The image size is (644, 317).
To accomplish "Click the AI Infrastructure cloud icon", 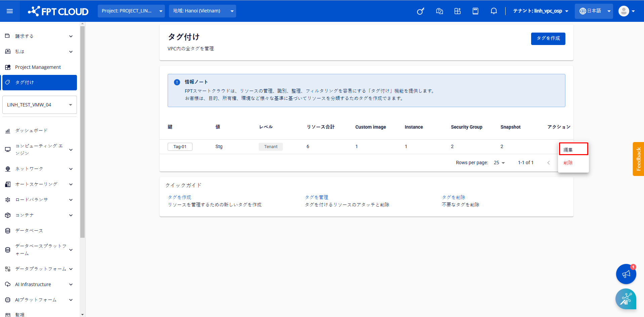I will [x=8, y=284].
